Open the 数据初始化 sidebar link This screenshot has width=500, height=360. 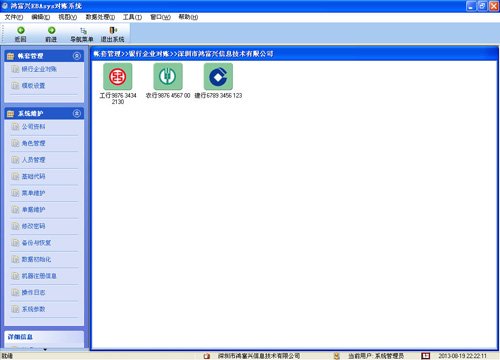[36, 259]
